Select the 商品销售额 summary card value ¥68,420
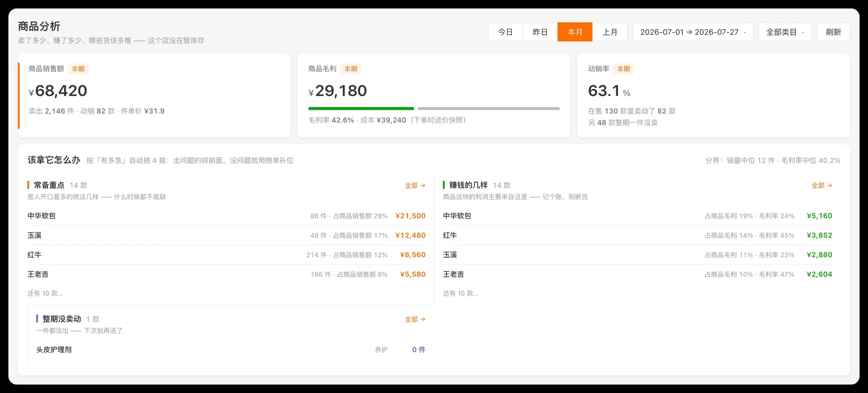This screenshot has width=868, height=393. point(58,91)
